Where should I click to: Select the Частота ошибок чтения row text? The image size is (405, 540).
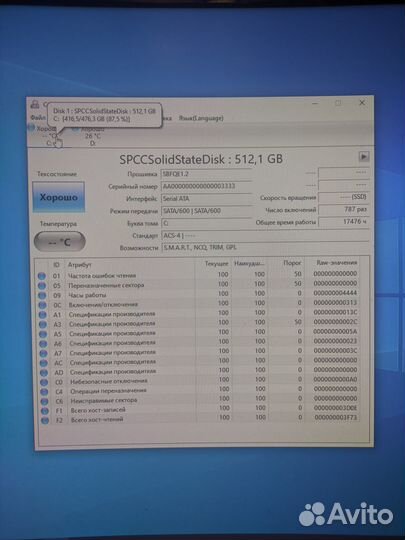[x=102, y=276]
